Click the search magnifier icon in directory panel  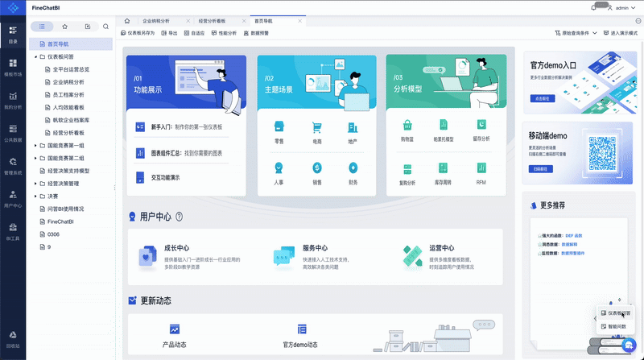coord(105,27)
